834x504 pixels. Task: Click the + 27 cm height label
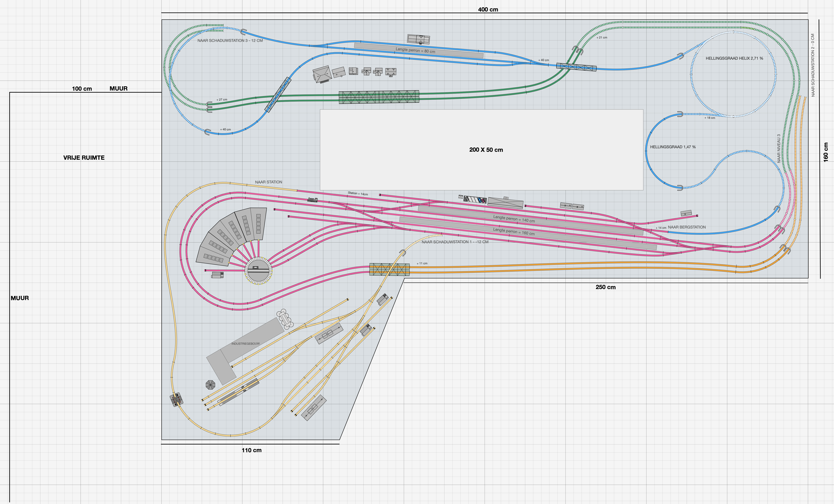coord(222,99)
